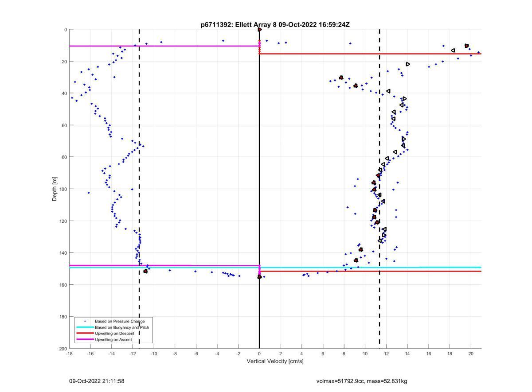
Task: Click the magenta line sample in legend
Action: tap(85, 340)
